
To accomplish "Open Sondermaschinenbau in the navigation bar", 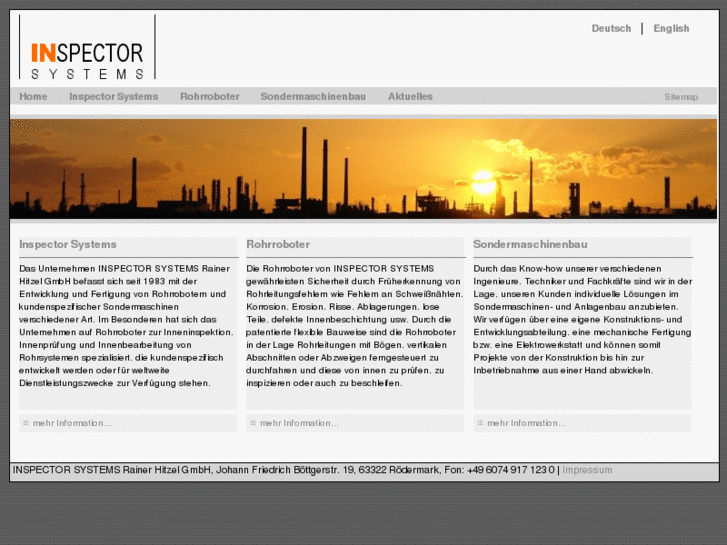I will 313,96.
